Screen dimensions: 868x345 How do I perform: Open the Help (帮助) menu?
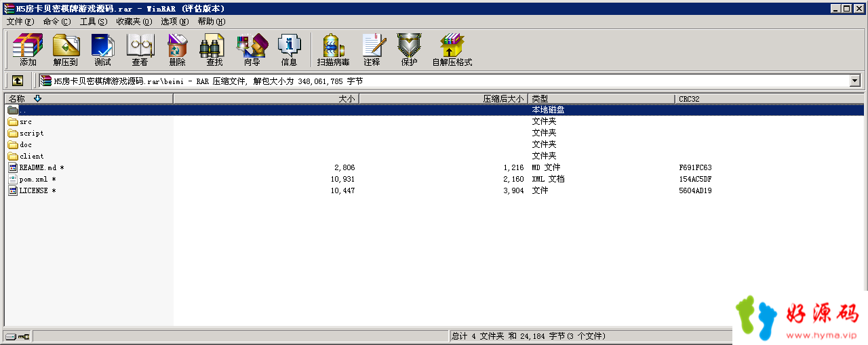(x=212, y=22)
